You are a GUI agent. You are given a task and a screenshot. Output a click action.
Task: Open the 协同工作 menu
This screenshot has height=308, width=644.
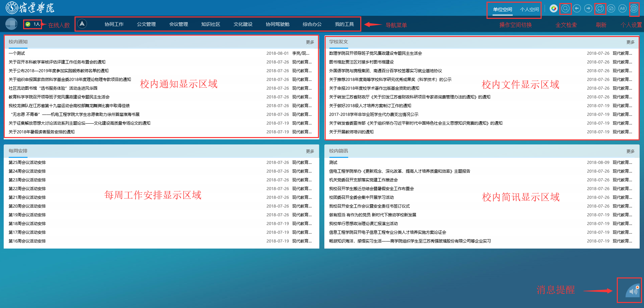[114, 24]
